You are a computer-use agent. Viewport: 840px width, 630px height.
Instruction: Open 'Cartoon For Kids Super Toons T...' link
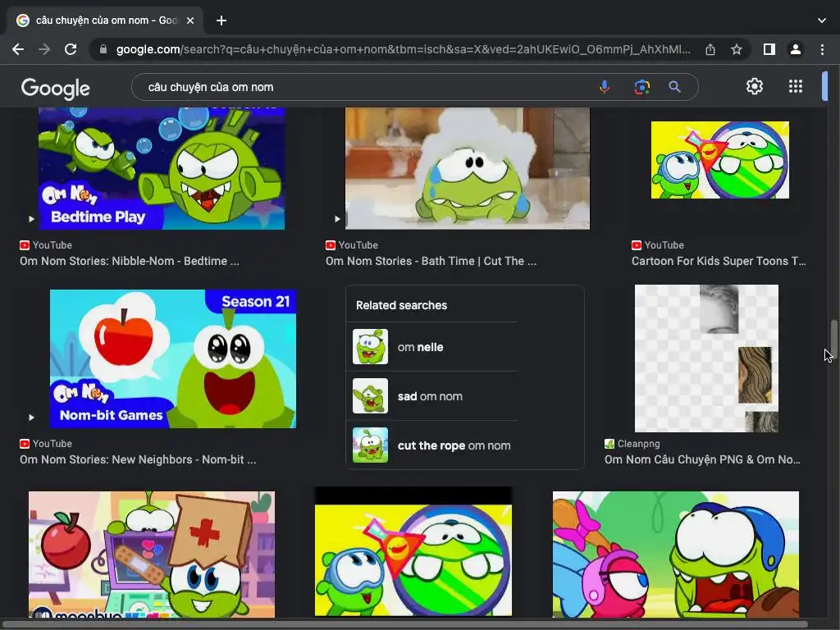tap(719, 261)
